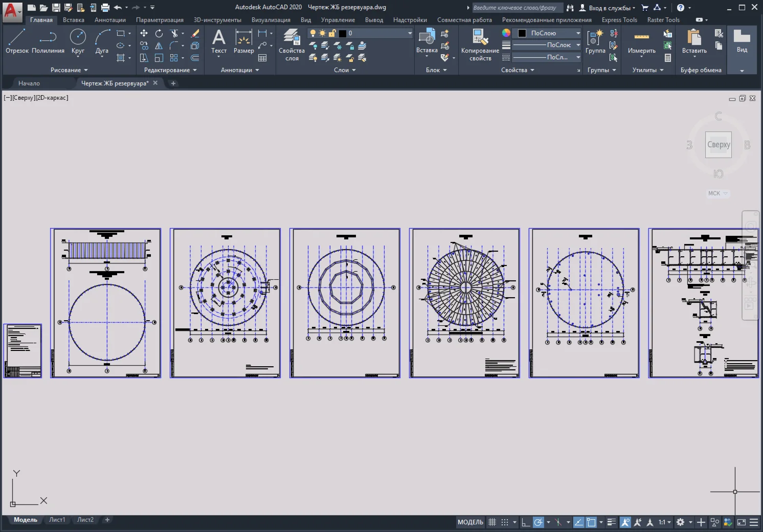The width and height of the screenshot is (763, 532).
Task: Click the Move tool icon
Action: pyautogui.click(x=144, y=33)
